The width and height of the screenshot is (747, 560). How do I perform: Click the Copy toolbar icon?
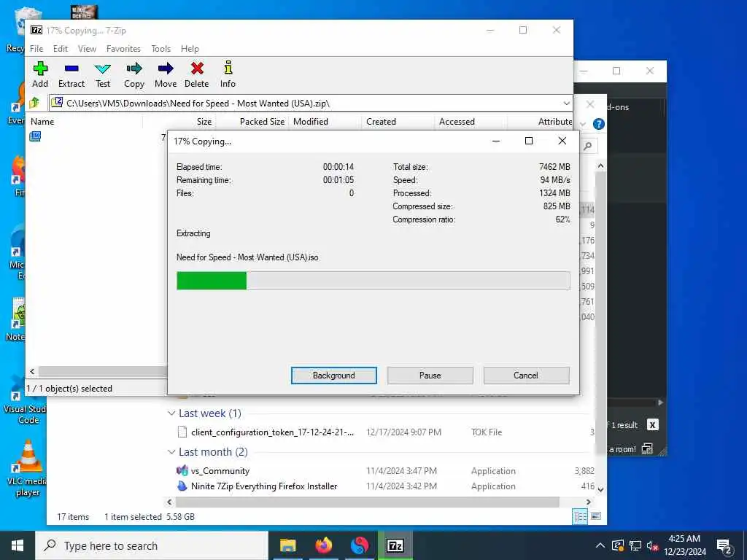tap(134, 74)
